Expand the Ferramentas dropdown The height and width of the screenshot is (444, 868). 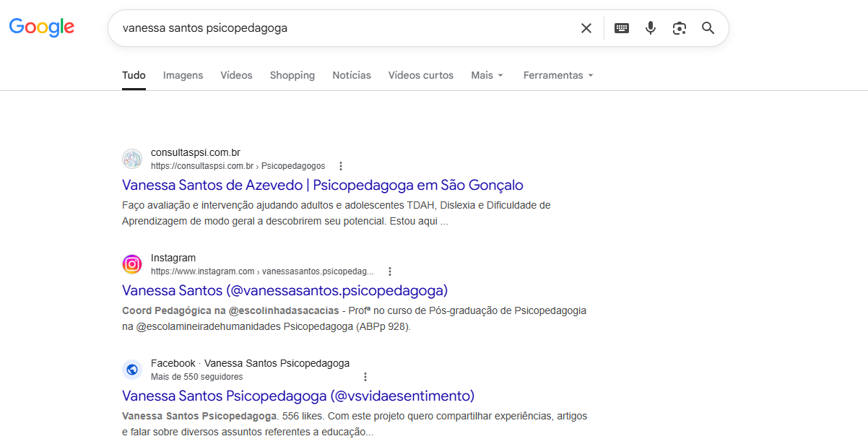[558, 75]
